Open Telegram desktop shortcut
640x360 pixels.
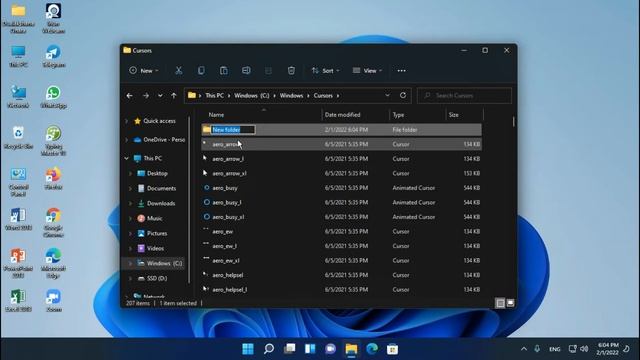click(x=53, y=56)
